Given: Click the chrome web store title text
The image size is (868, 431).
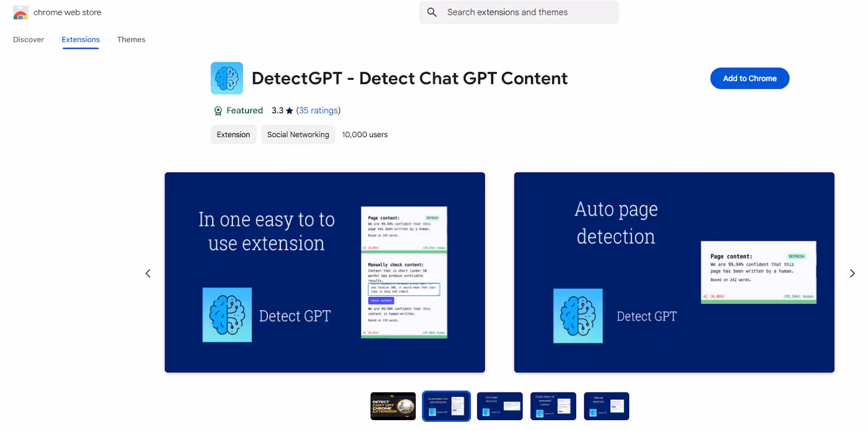Looking at the screenshot, I should click(x=67, y=12).
